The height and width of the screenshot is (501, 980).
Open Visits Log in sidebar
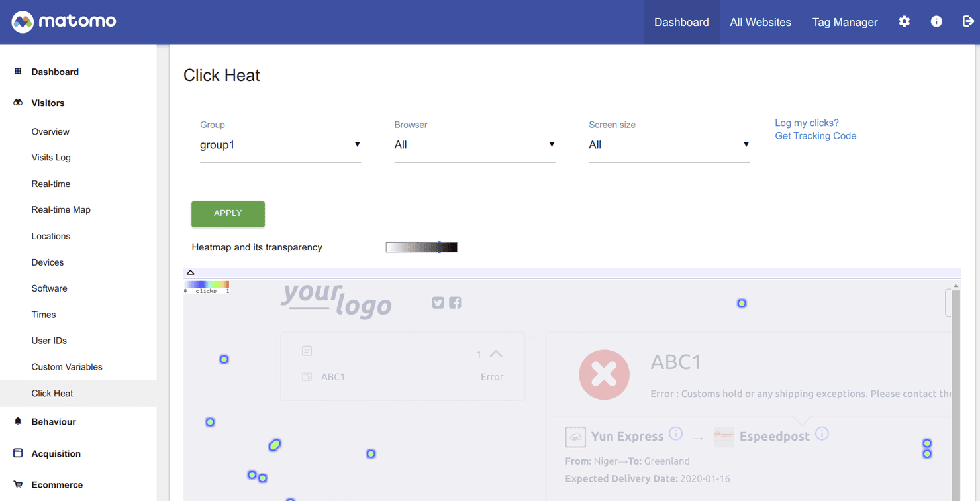click(x=51, y=157)
